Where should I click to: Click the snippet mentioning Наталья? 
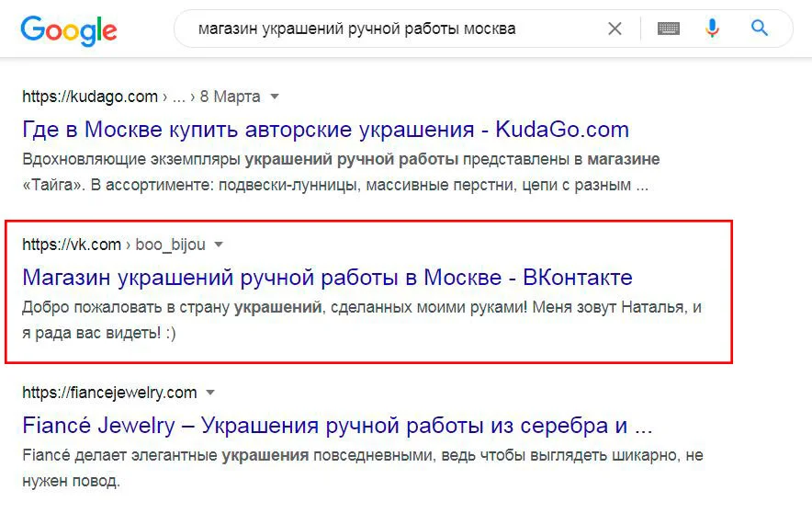[x=362, y=319]
